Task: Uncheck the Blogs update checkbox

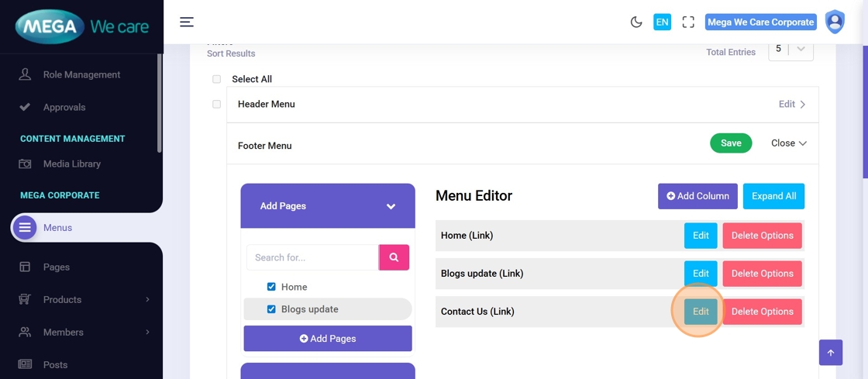Action: 271,309
